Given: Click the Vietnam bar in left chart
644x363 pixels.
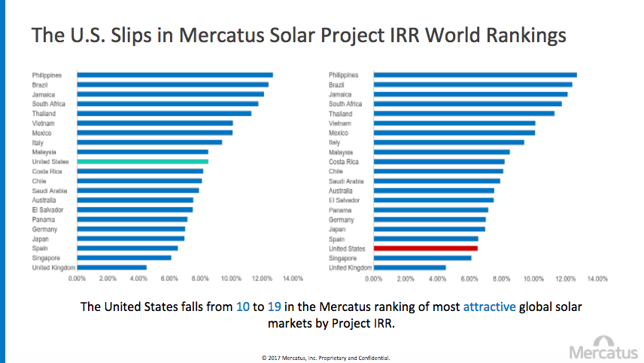Looking at the screenshot, I should (154, 123).
